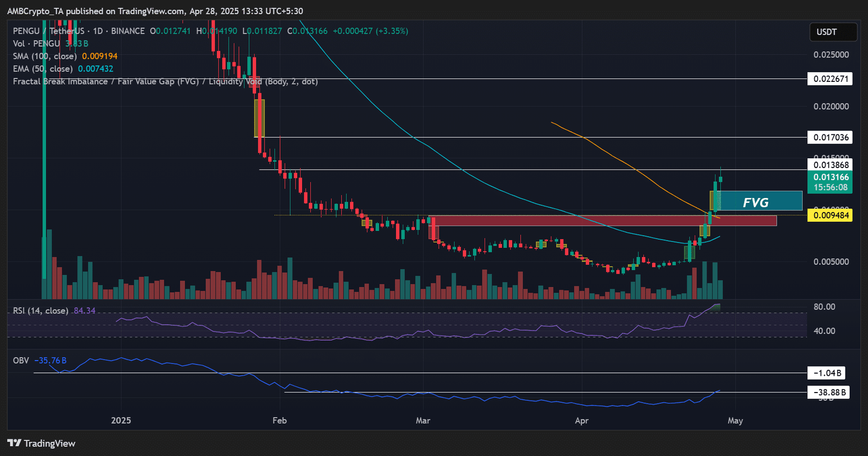The height and width of the screenshot is (456, 868).
Task: Click the blue FVG box
Action: (759, 201)
